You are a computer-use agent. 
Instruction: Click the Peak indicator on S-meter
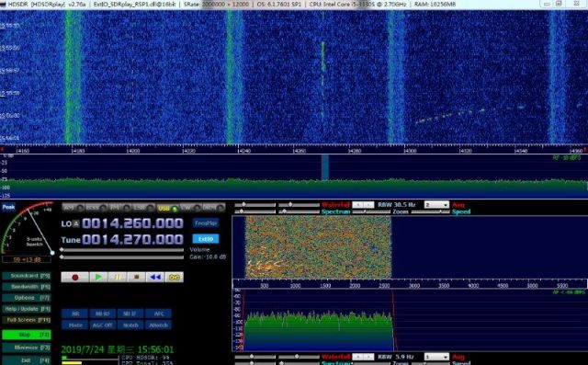(8, 207)
